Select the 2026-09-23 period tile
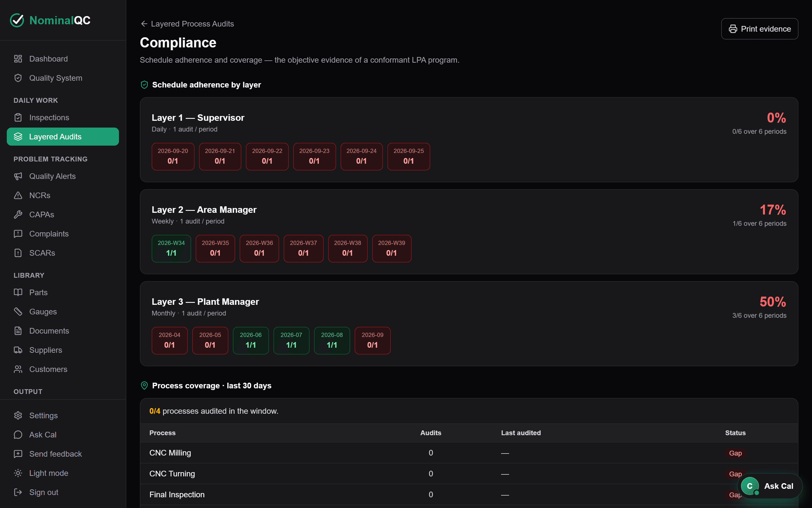812x508 pixels. click(x=314, y=157)
